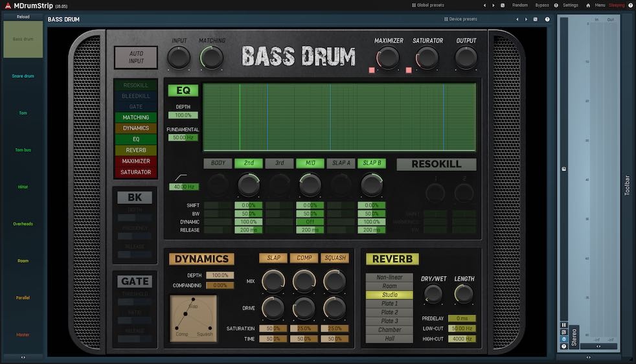
Task: Select Overheads device tab
Action: click(23, 223)
